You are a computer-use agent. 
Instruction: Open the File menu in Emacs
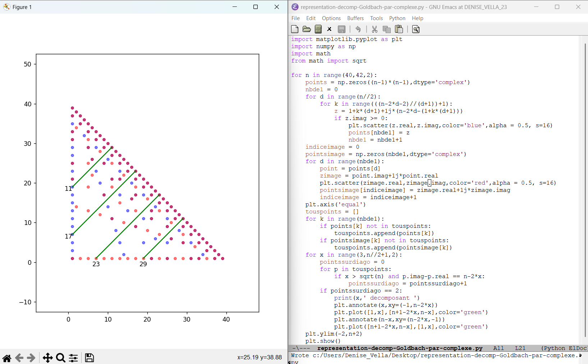pyautogui.click(x=295, y=18)
